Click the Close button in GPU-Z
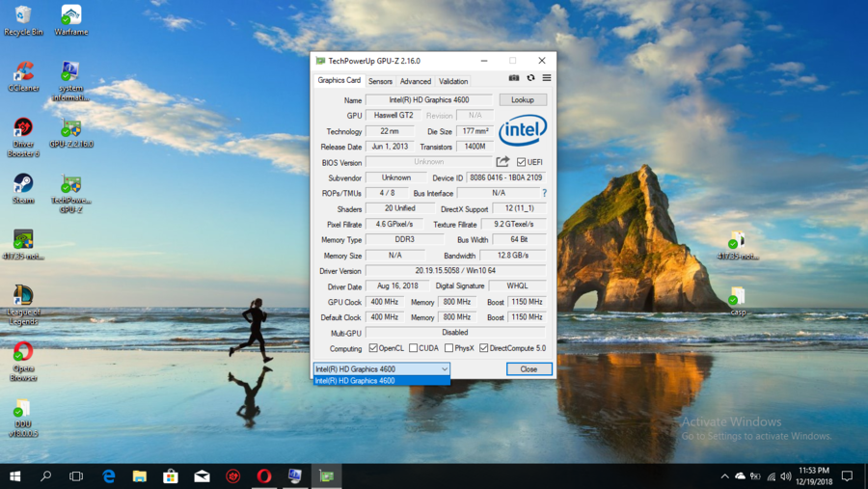This screenshot has height=489, width=868. click(x=529, y=368)
